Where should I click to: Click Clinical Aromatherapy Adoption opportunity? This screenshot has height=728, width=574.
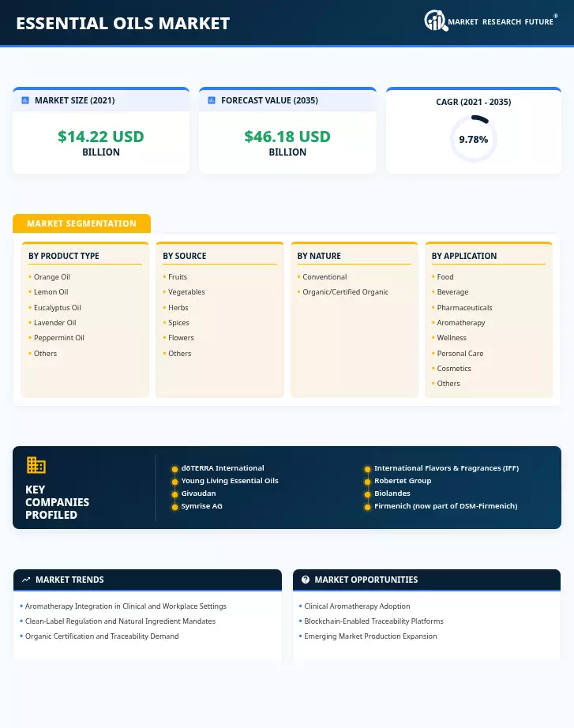click(357, 606)
